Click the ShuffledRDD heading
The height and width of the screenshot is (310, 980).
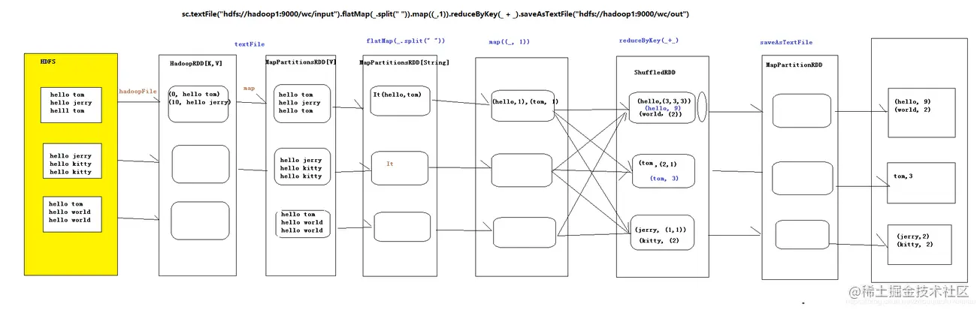pos(655,72)
